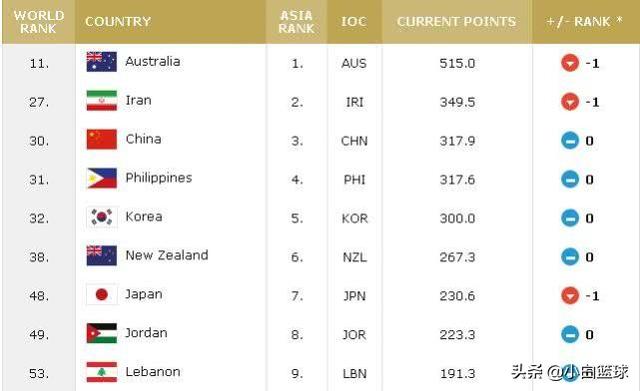Sort by the World Rank column header
The height and width of the screenshot is (391, 640).
click(x=39, y=22)
